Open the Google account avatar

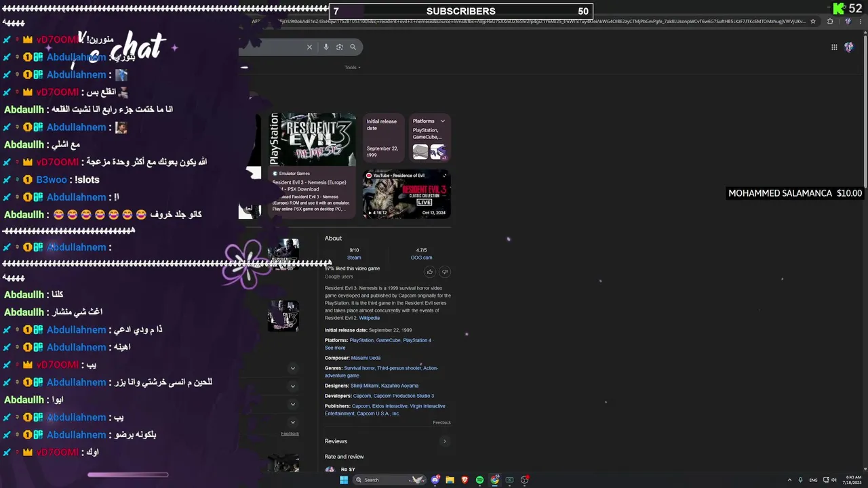coord(849,47)
